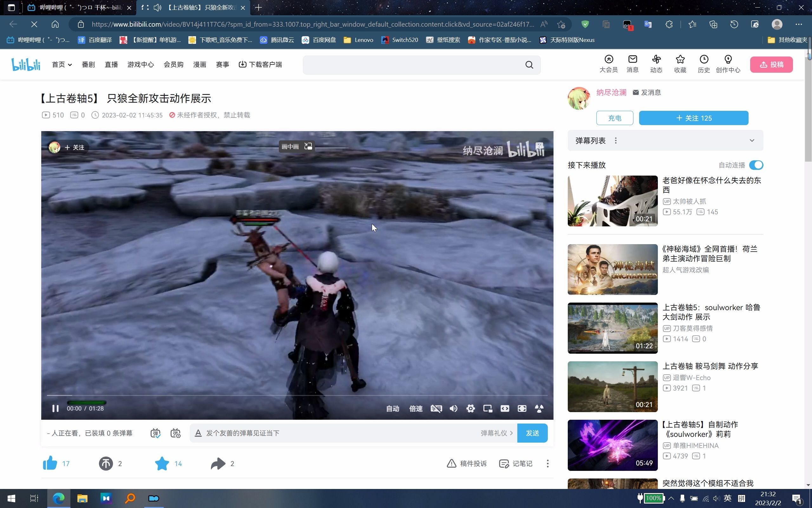Viewport: 812px width, 508px height.
Task: Go to the 番剧 section
Action: (x=88, y=64)
